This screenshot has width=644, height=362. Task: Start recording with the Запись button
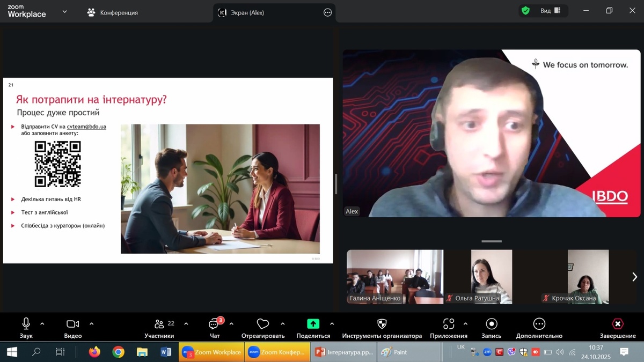click(491, 324)
